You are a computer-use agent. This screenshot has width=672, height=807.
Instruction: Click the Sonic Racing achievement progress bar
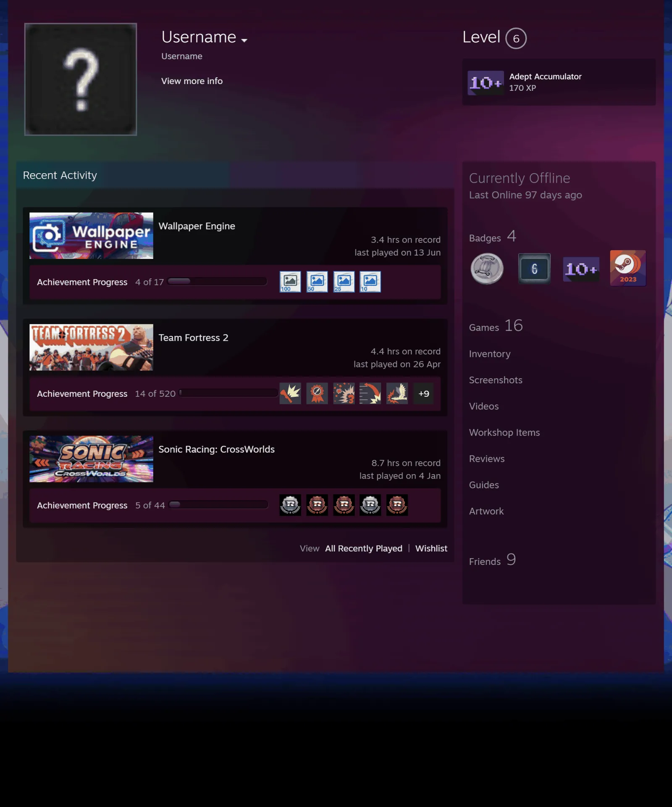pyautogui.click(x=218, y=505)
